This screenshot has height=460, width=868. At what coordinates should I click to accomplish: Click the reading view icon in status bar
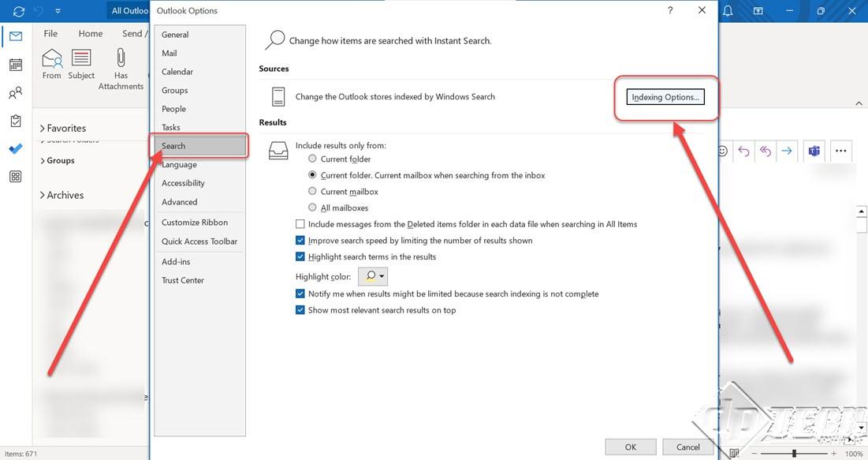[735, 454]
